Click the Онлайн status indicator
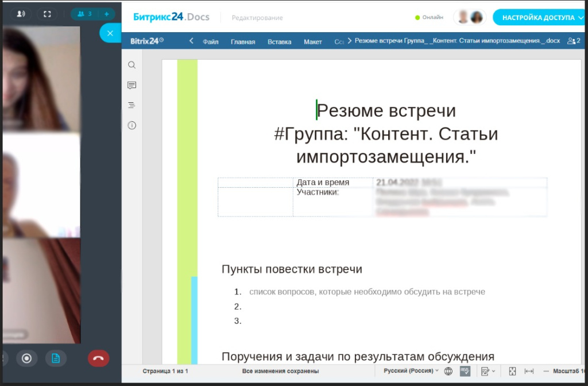This screenshot has height=386, width=588. point(429,17)
